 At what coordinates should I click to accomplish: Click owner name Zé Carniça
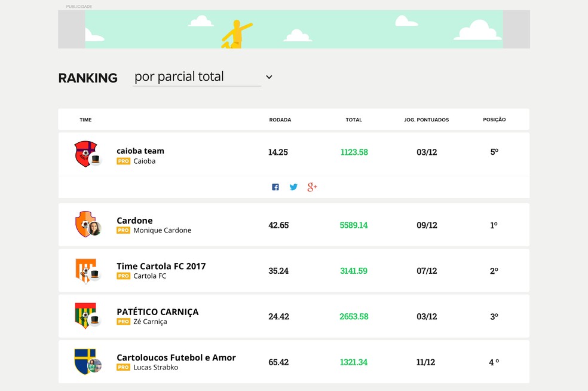(150, 322)
